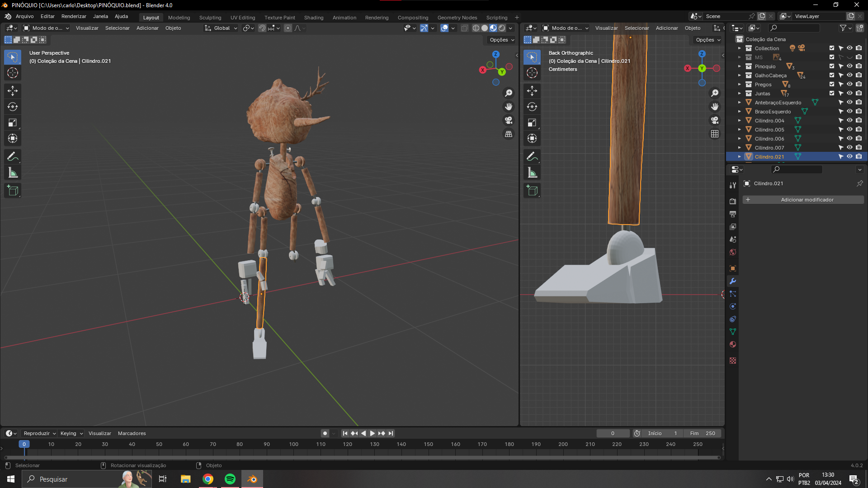Click the Add Cube tool icon
The height and width of the screenshot is (488, 868).
[13, 191]
